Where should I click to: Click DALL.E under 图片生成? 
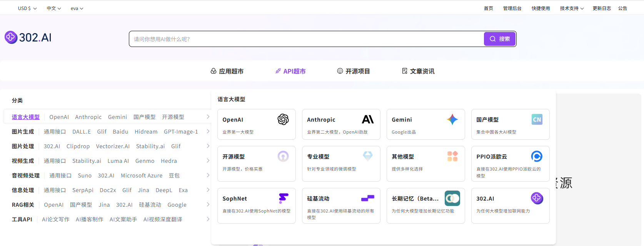[x=82, y=132]
